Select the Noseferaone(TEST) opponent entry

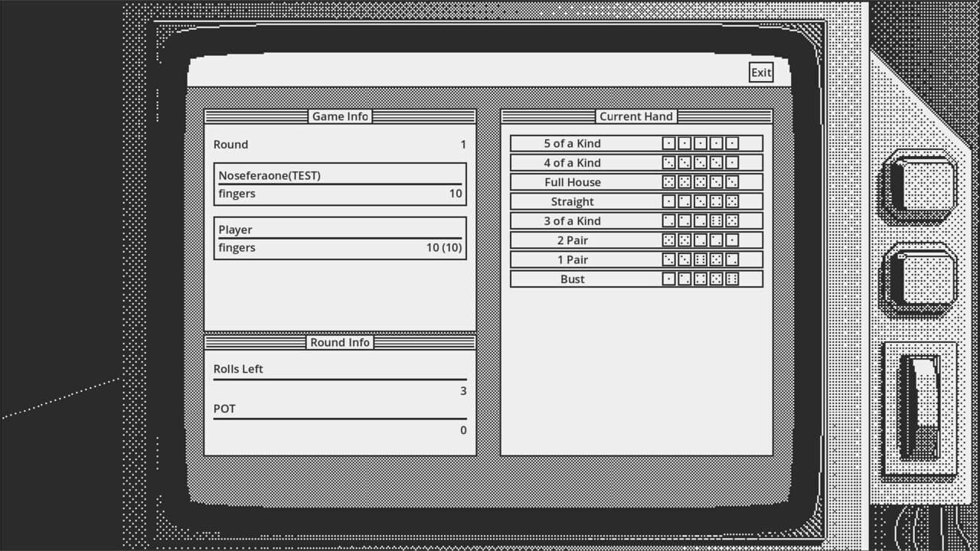pyautogui.click(x=339, y=184)
